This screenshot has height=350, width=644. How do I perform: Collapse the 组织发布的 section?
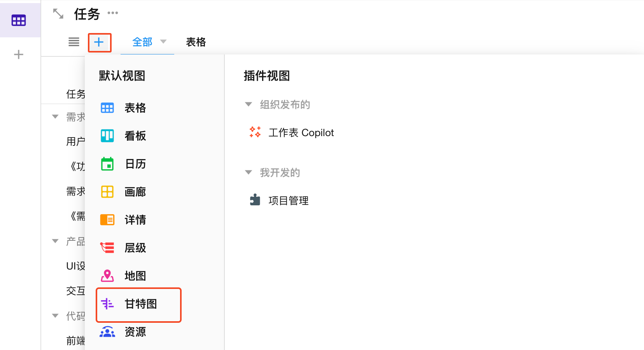tap(248, 104)
